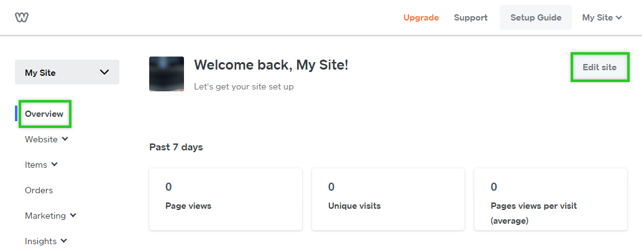Click the Setup Guide button

[x=535, y=17]
